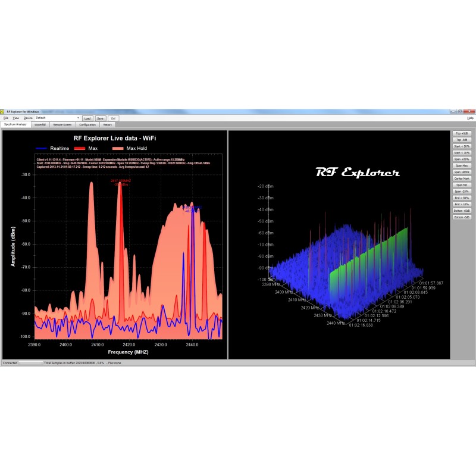
Task: Click the Span +25% button
Action: pyautogui.click(x=462, y=159)
